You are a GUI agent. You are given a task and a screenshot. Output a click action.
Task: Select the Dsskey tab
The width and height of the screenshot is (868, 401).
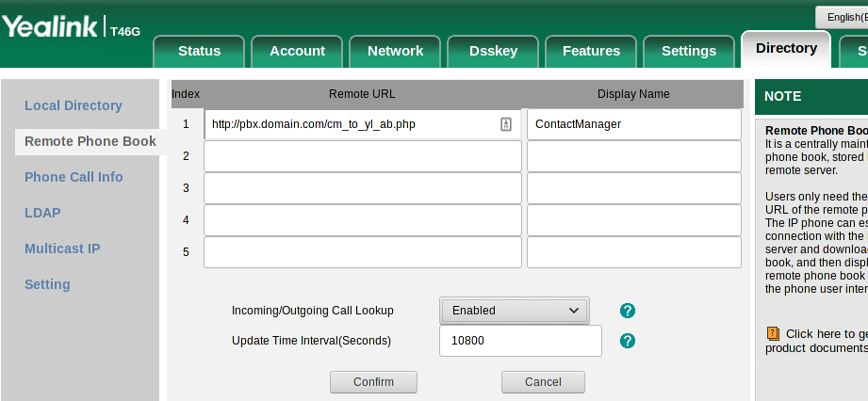point(493,51)
